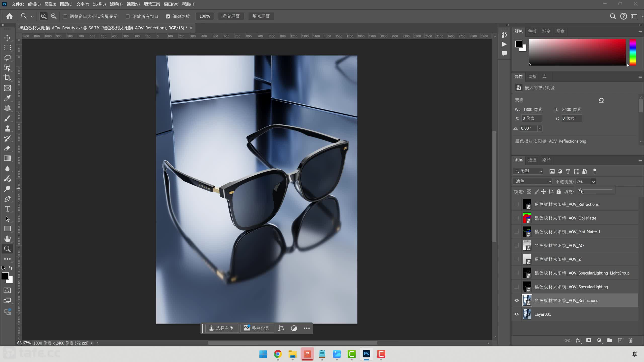Go to the Home screen icon
This screenshot has width=644, height=362.
10,16
